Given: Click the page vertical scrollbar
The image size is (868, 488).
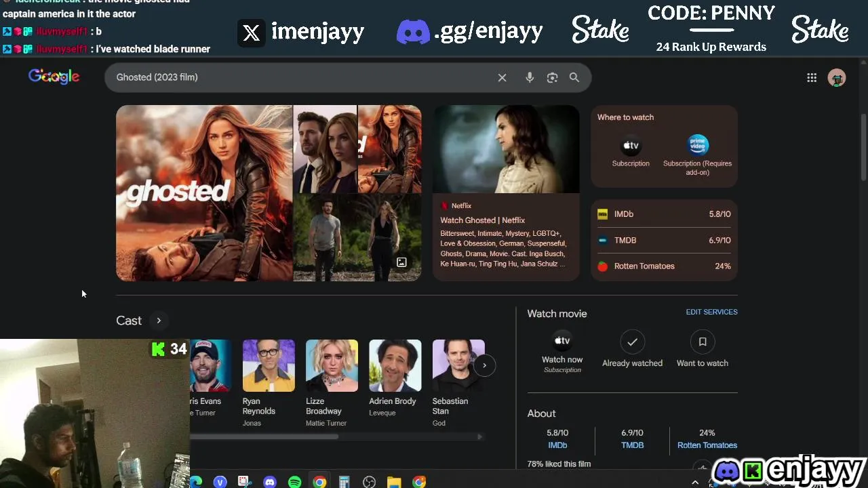Looking at the screenshot, I should 863,146.
